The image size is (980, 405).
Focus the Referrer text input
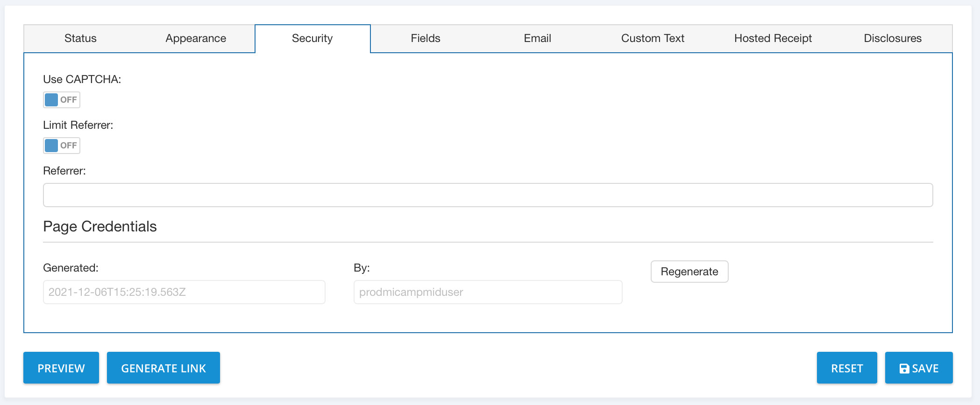tap(488, 195)
